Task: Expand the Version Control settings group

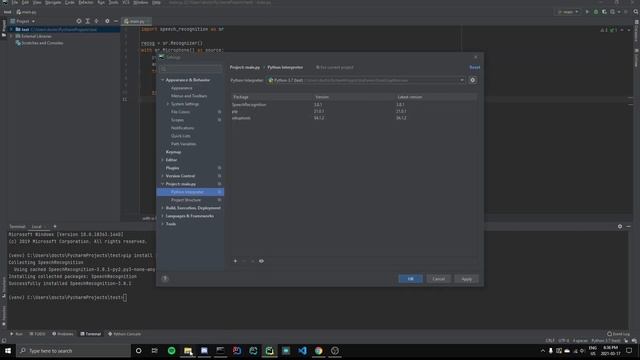Action: [x=162, y=176]
